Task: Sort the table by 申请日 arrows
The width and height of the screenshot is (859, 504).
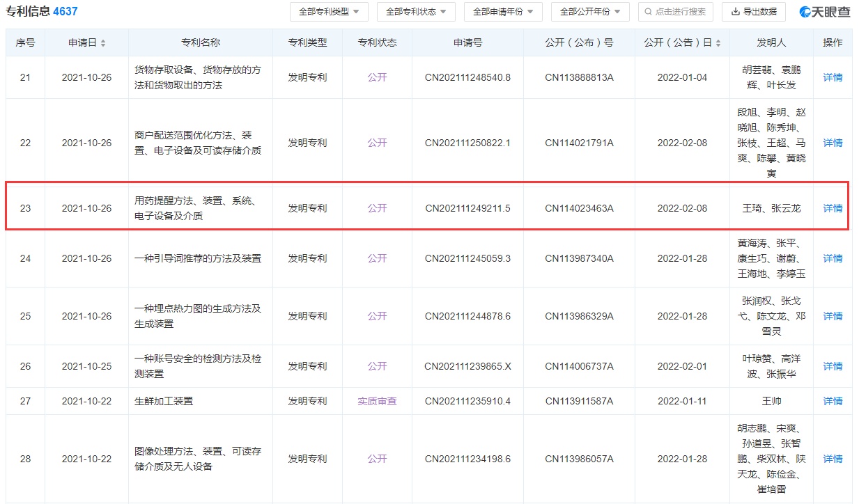Action: [x=103, y=43]
